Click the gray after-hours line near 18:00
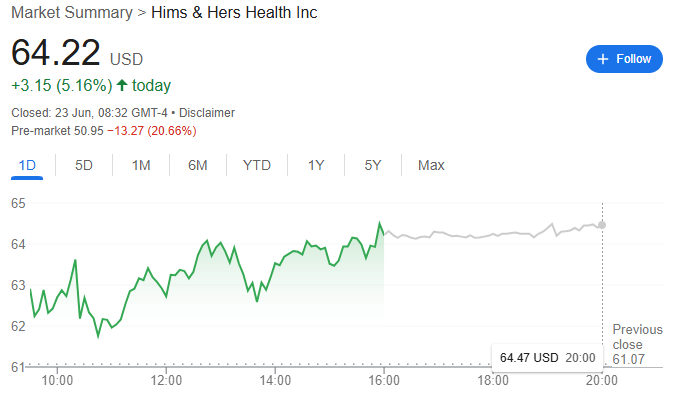This screenshot has width=689, height=399. 493,235
